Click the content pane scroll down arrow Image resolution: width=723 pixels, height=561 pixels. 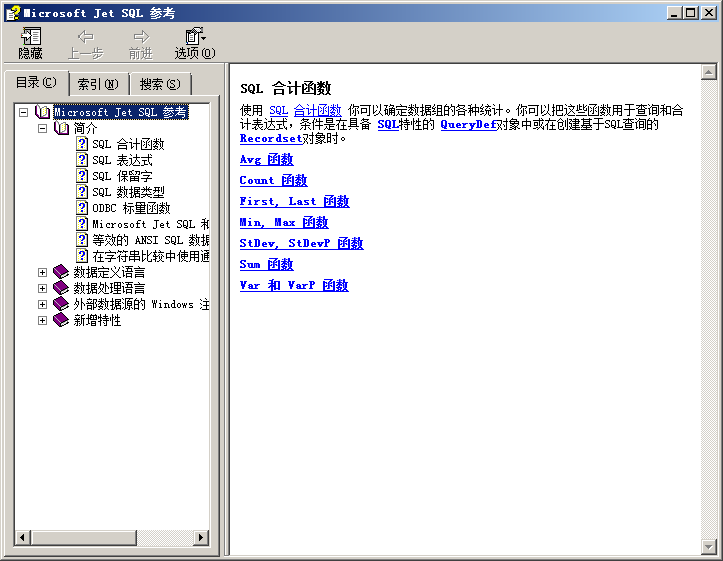[x=708, y=547]
